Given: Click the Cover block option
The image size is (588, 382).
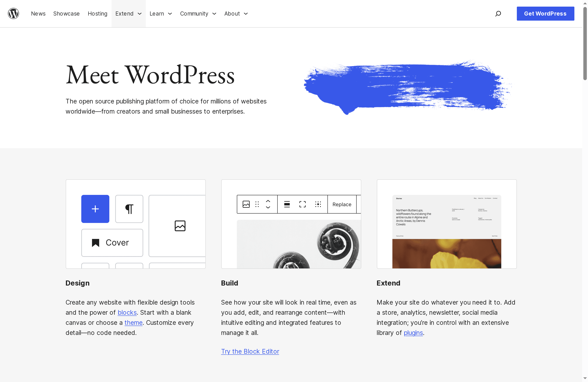Looking at the screenshot, I should click(x=112, y=242).
